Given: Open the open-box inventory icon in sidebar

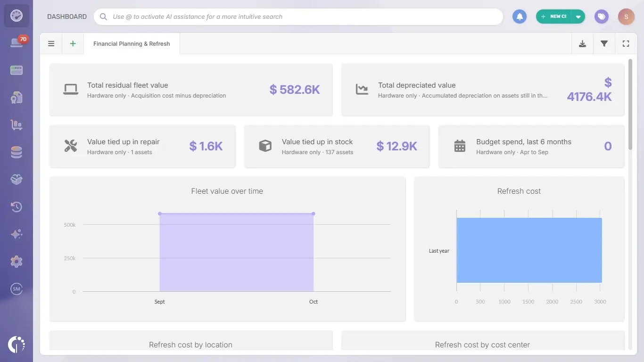Looking at the screenshot, I should pyautogui.click(x=17, y=180).
